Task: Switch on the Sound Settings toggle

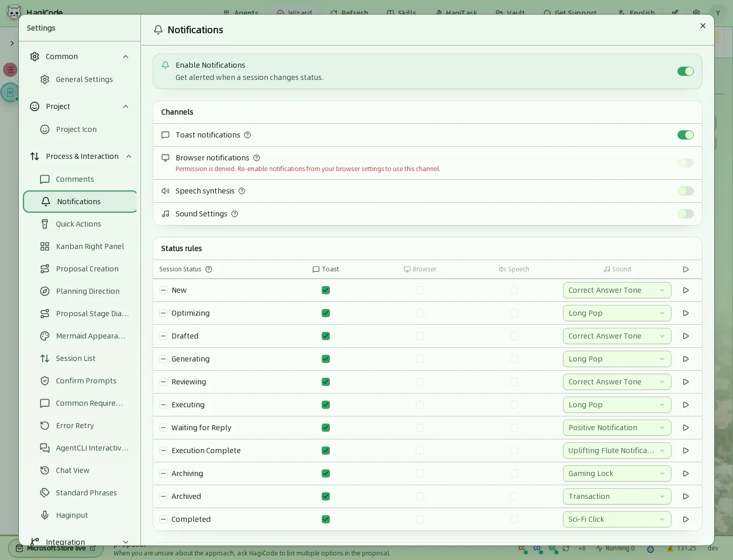Action: [686, 214]
